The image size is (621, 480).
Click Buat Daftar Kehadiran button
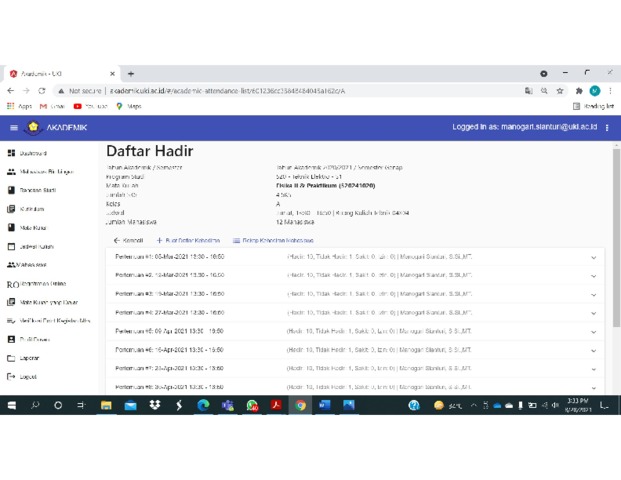[188, 240]
